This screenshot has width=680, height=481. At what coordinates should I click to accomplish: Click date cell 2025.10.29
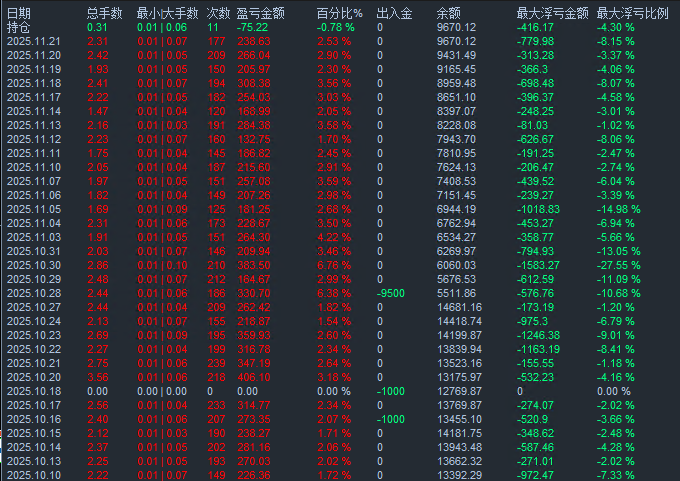34,279
